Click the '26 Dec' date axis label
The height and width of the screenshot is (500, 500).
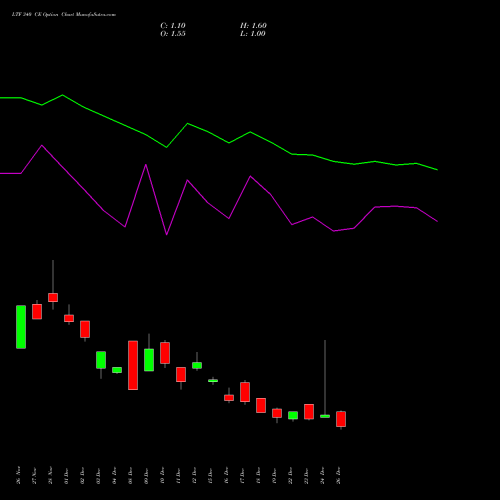click(x=339, y=475)
